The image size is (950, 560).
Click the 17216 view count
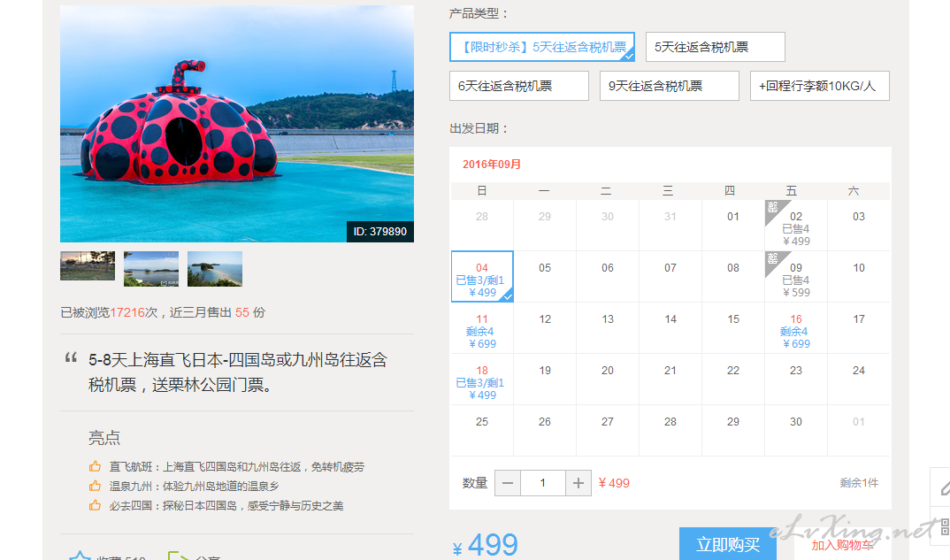[x=128, y=312]
